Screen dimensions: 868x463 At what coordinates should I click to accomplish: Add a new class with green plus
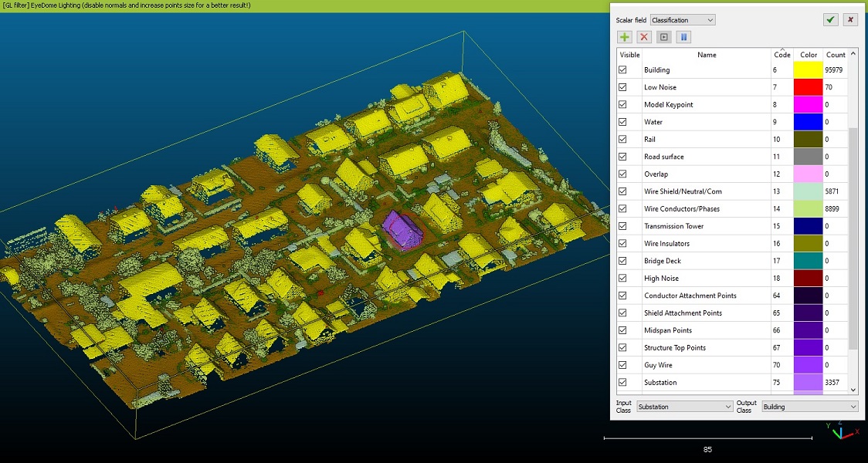(x=625, y=37)
